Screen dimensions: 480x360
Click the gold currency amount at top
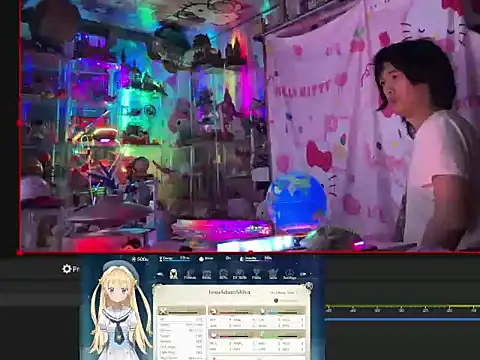coord(140,259)
